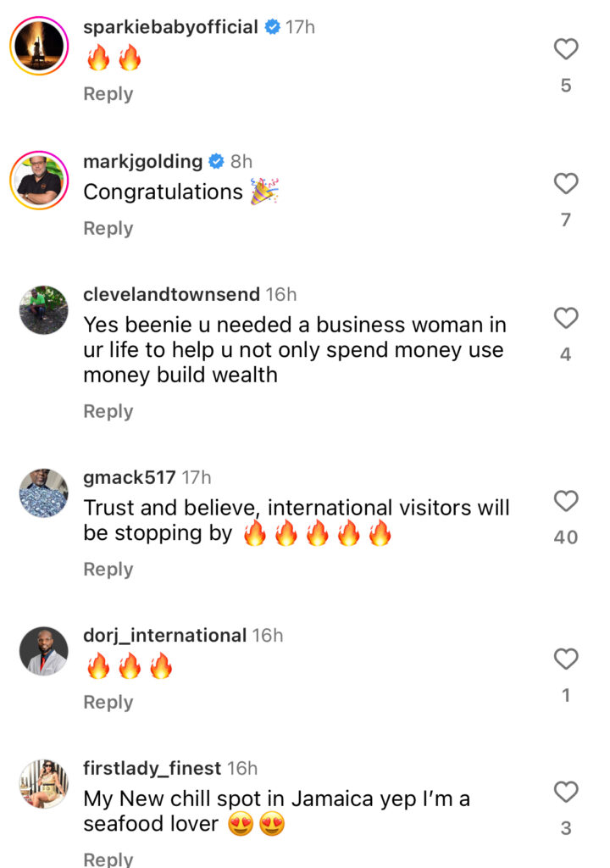Like dorj_international's comment
The height and width of the screenshot is (868, 610).
tap(566, 659)
